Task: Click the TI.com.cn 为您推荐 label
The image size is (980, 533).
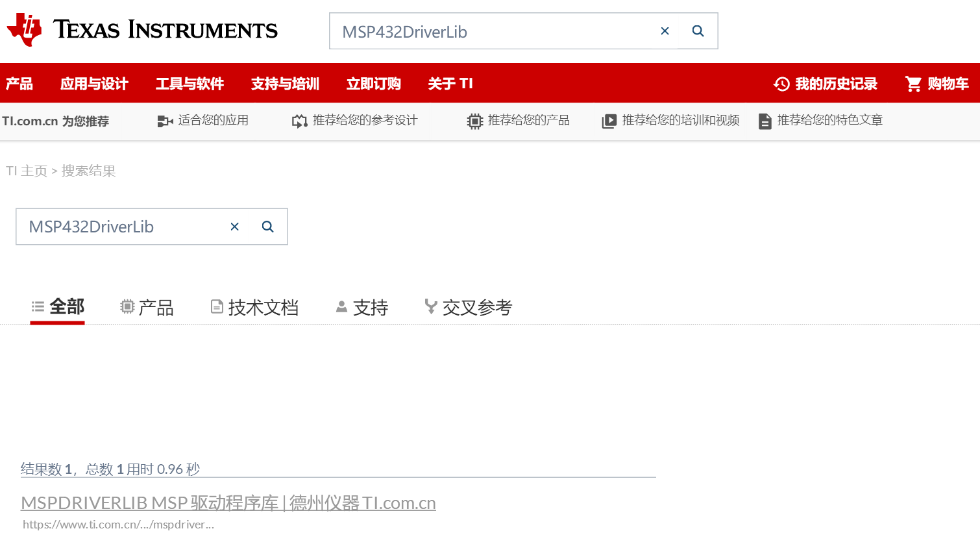Action: pos(56,121)
